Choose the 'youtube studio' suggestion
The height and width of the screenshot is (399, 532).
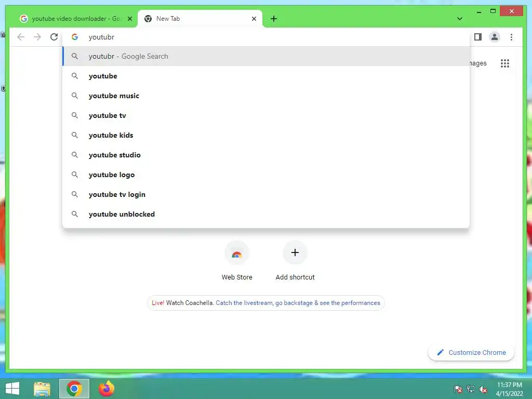click(266, 155)
